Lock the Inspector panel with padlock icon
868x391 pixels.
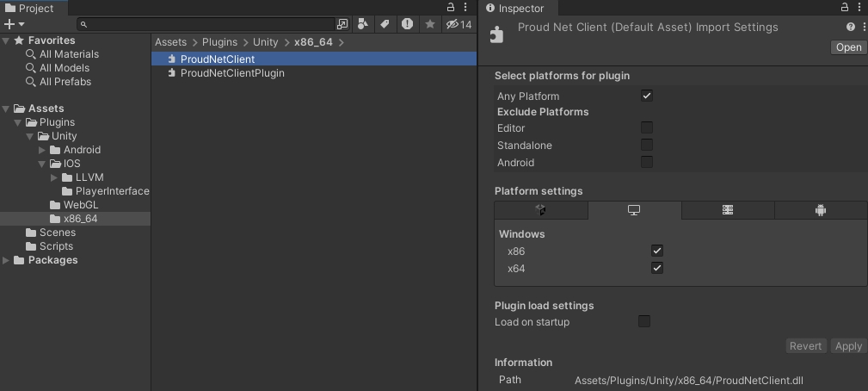(845, 8)
